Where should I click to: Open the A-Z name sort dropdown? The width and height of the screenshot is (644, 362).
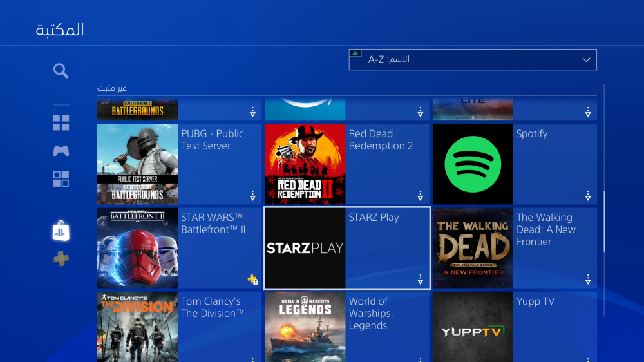click(473, 59)
